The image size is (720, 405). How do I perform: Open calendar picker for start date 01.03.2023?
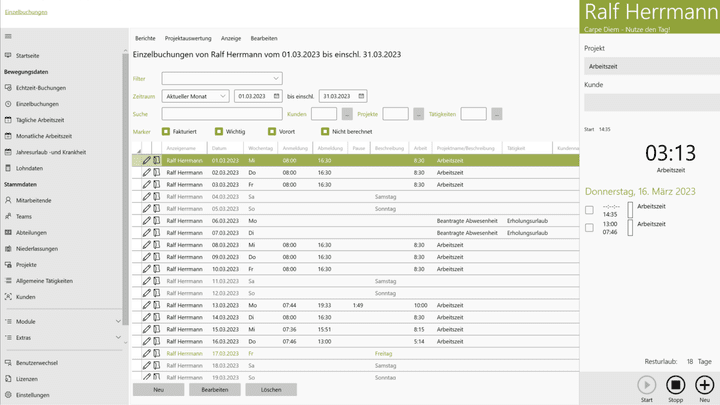(276, 96)
